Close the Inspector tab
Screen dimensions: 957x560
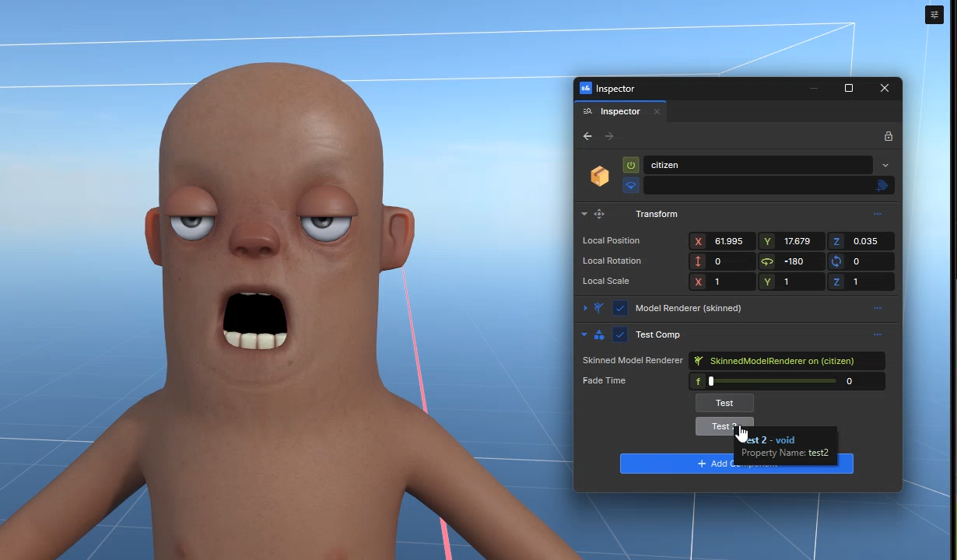click(x=657, y=111)
